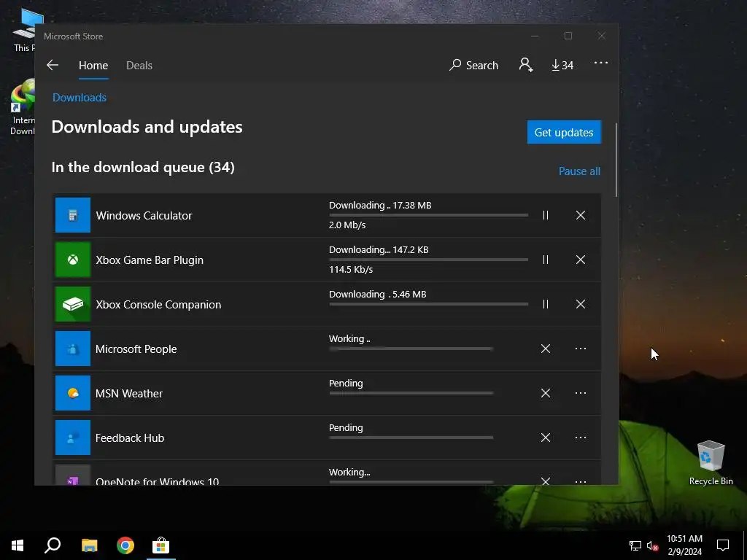This screenshot has width=747, height=560.
Task: Click the sign-in account icon
Action: pos(526,65)
